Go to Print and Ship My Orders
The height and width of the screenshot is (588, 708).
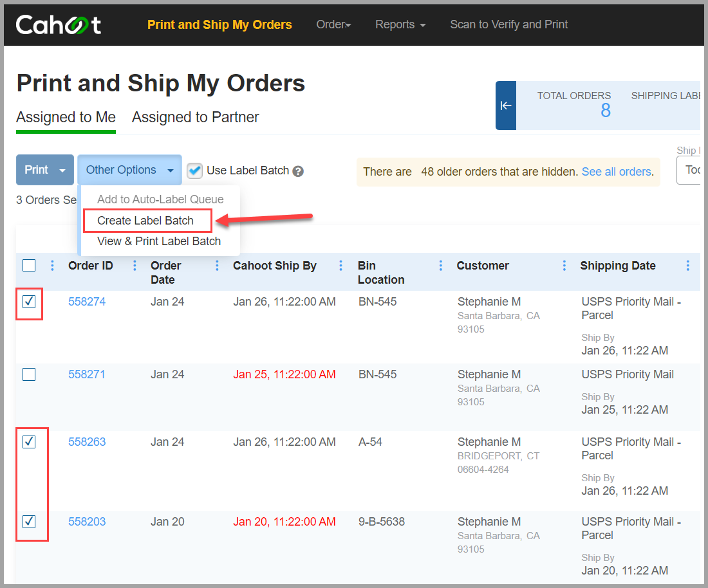[x=219, y=24]
